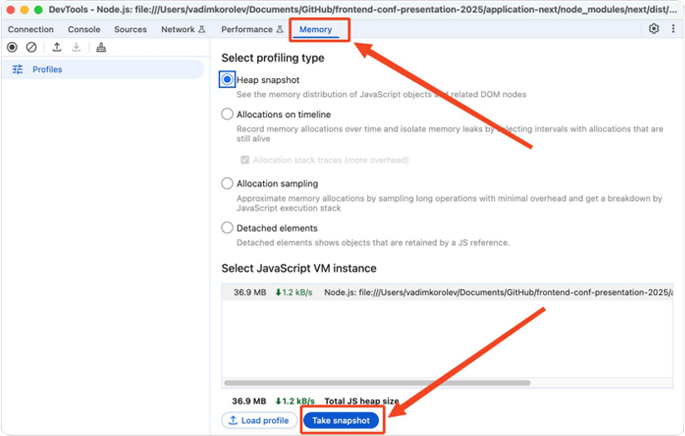Open the three-dot customize DevTools menu
The image size is (685, 436).
pos(673,29)
